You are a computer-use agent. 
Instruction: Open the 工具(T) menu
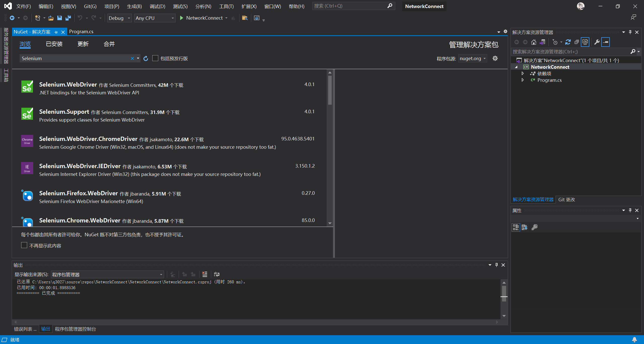[226, 6]
